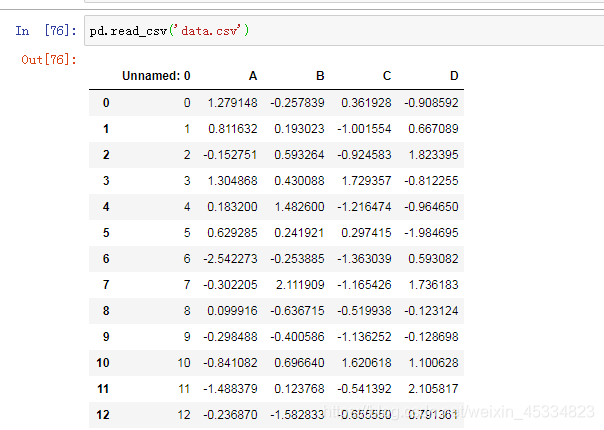
Task: Select cell value 0.811632
Action: click(233, 129)
